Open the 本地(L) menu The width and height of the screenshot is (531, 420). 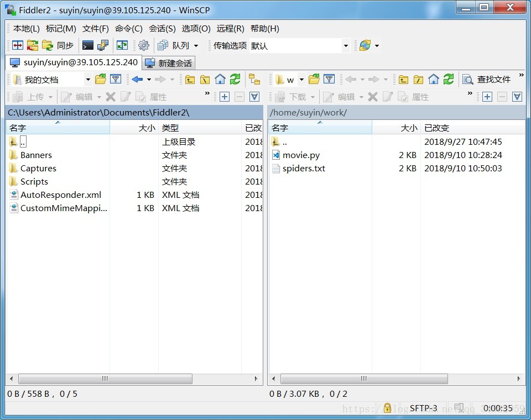(x=27, y=28)
